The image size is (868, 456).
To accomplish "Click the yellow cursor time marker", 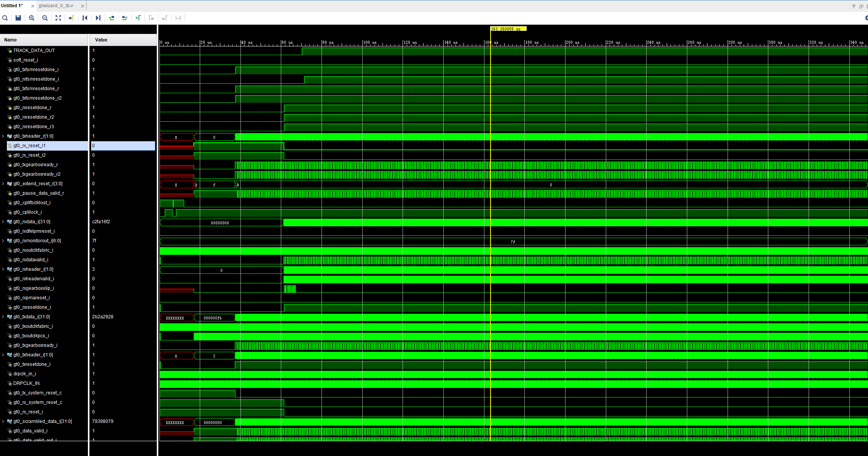I will click(508, 29).
